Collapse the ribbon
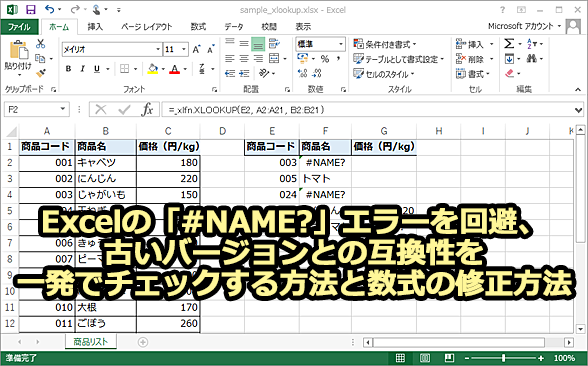Screen dimensions: 588x366 [x=578, y=90]
